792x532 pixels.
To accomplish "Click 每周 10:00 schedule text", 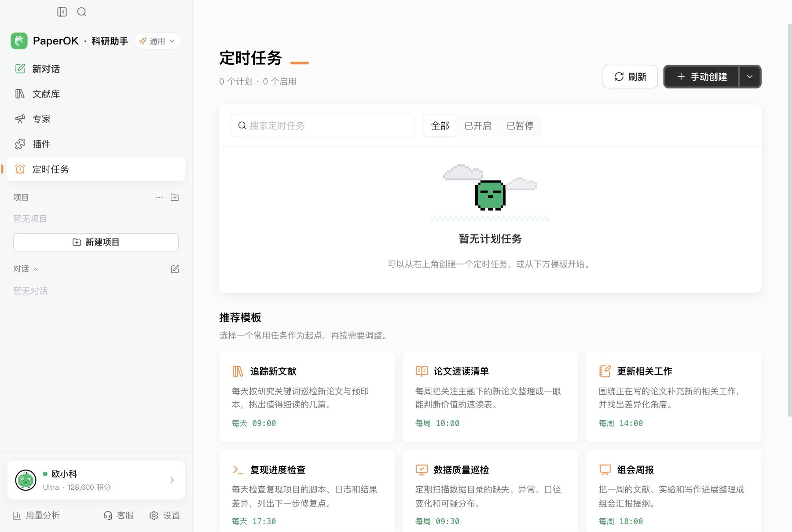I will point(437,423).
